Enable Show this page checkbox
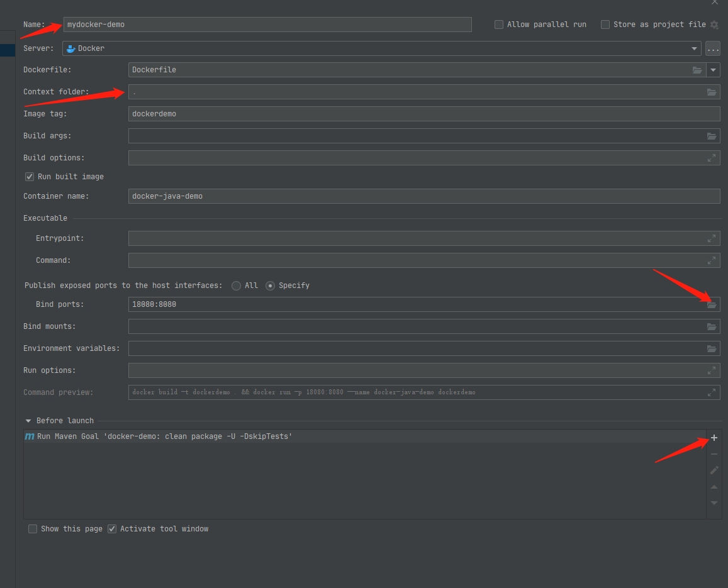The image size is (728, 588). point(33,529)
